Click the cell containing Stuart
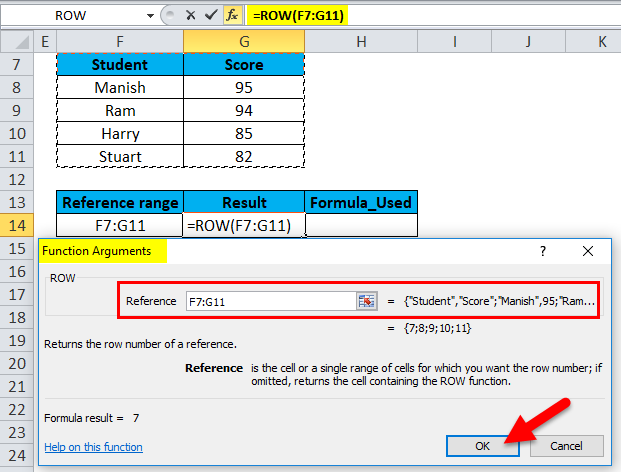The width and height of the screenshot is (621, 472). [120, 156]
